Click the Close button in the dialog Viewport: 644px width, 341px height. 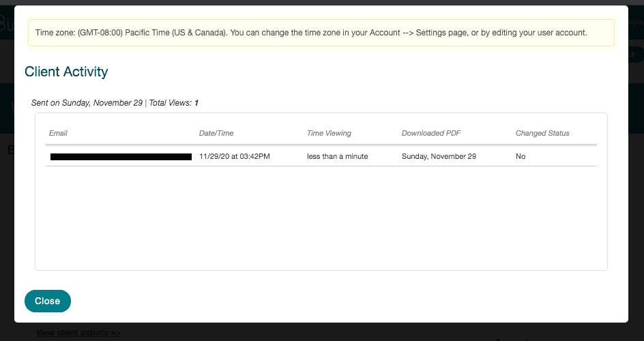47,301
